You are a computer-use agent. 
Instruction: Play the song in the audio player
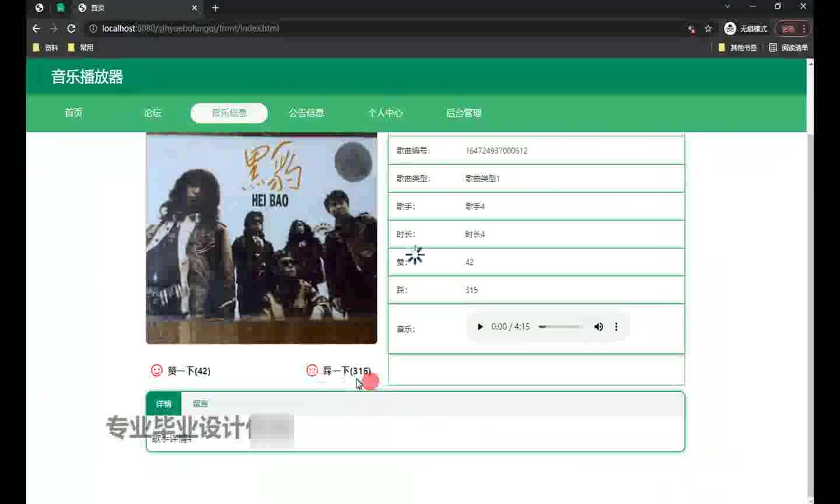(x=480, y=327)
